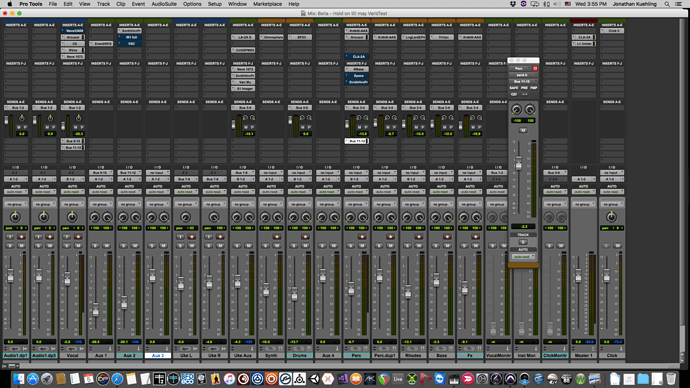This screenshot has height=388, width=690.
Task: Launch App Store from the Dock
Action: tap(33, 379)
